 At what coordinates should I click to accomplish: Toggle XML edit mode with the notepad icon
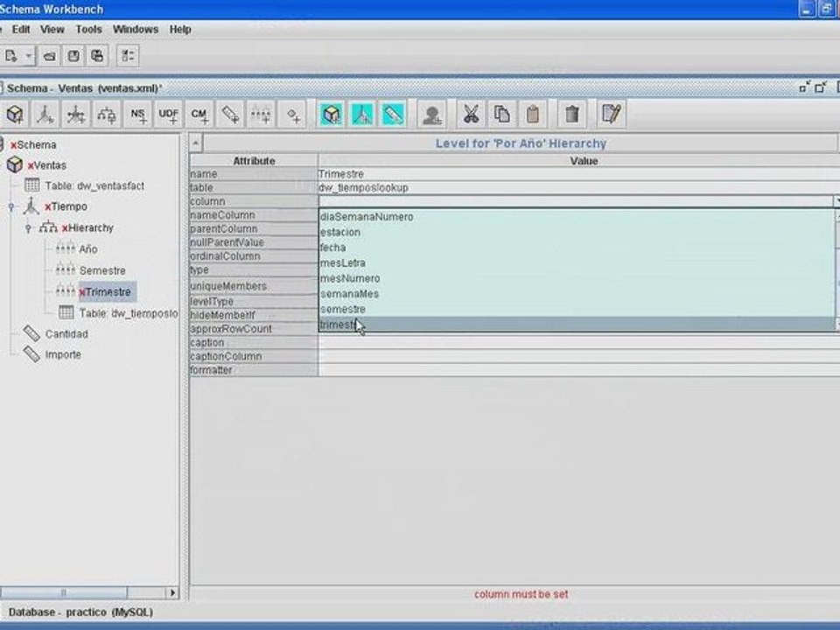(612, 114)
